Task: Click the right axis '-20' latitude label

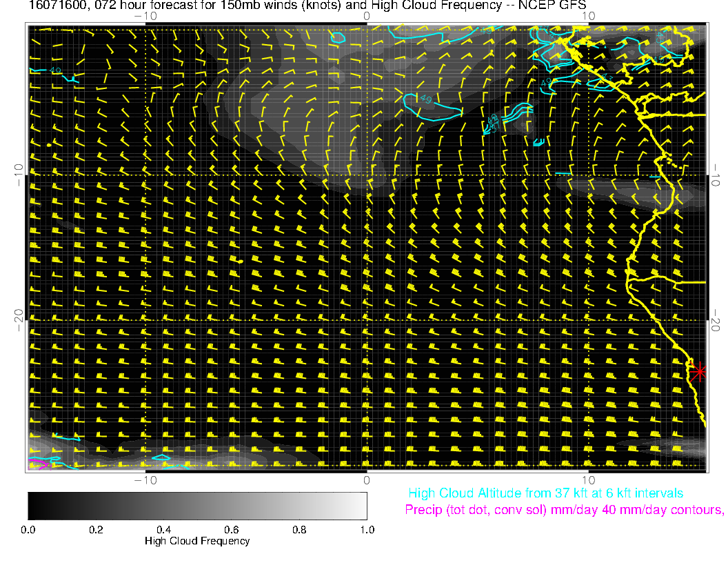Action: tap(716, 321)
